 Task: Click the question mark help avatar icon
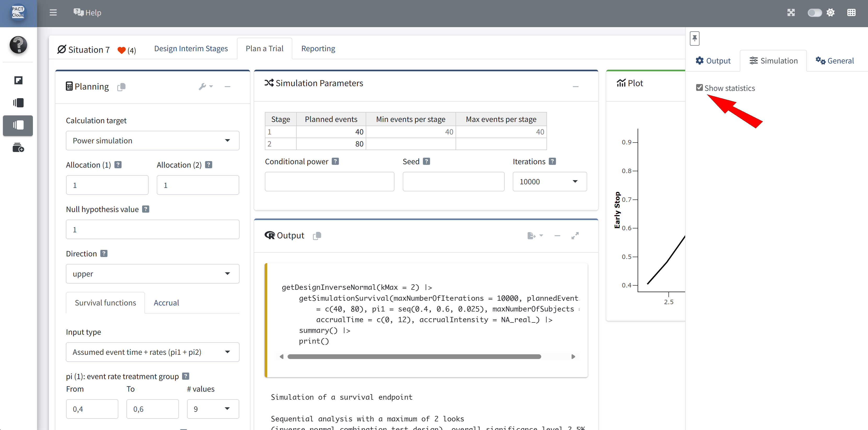(18, 45)
